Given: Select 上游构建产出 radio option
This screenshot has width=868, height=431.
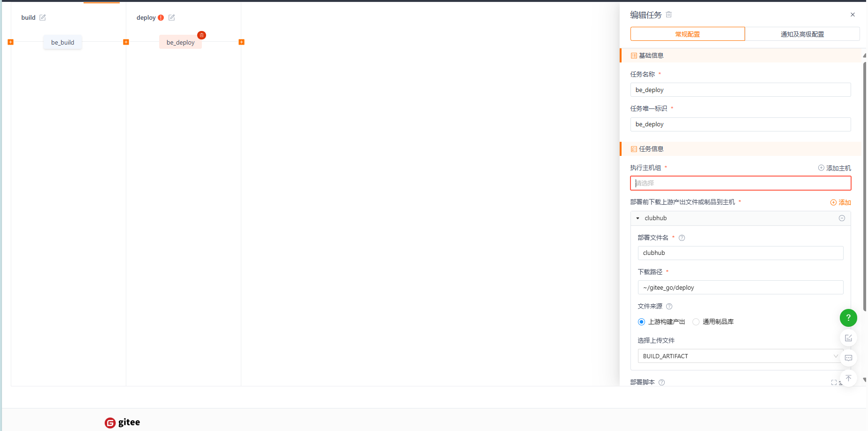Looking at the screenshot, I should (642, 322).
